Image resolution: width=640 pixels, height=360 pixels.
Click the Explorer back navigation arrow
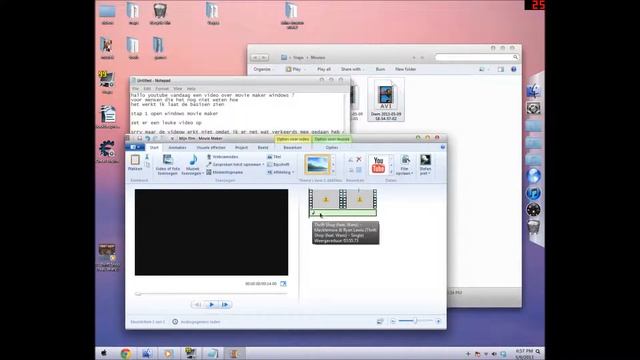pos(256,58)
